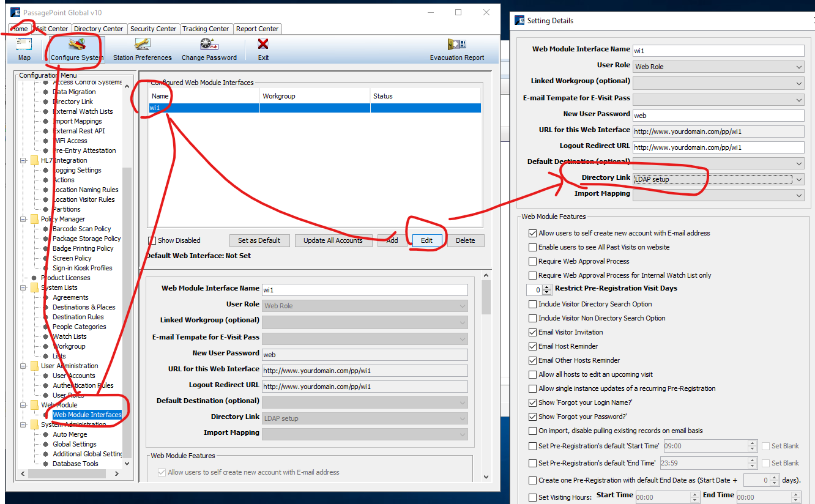Image resolution: width=815 pixels, height=504 pixels.
Task: Open User Role dropdown in Setting Details
Action: point(718,67)
